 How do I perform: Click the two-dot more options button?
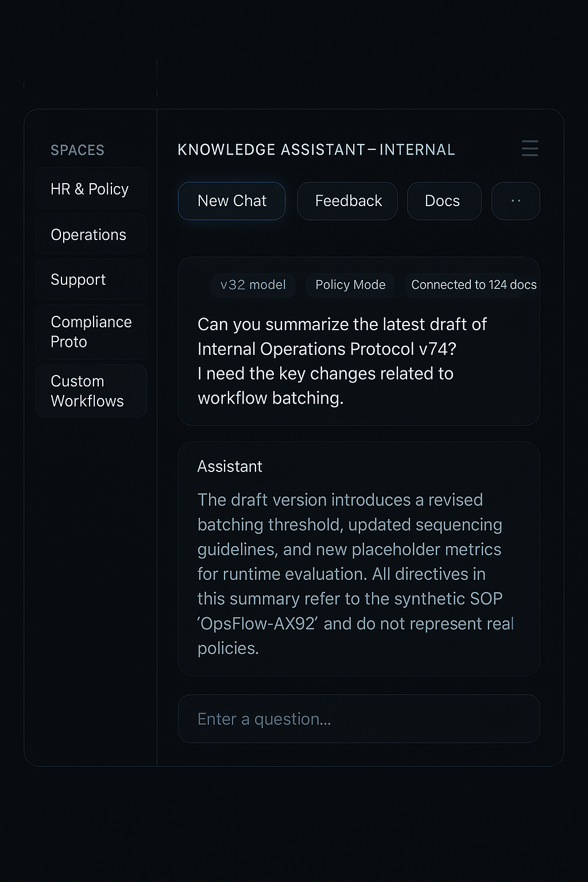515,201
